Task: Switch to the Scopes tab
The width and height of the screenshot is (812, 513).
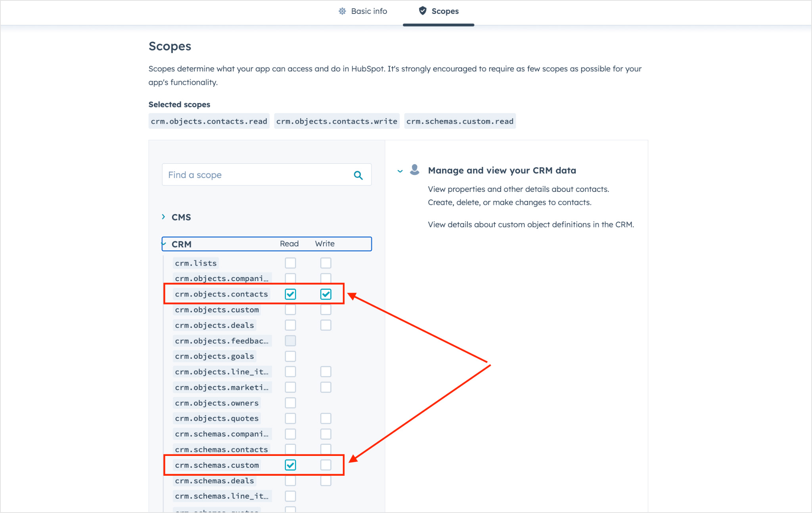Action: click(439, 11)
